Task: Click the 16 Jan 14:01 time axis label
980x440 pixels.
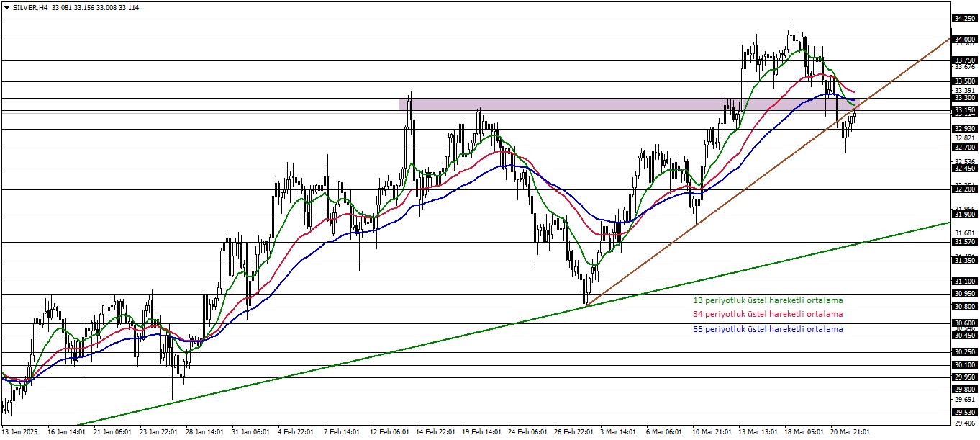Action: point(67,432)
